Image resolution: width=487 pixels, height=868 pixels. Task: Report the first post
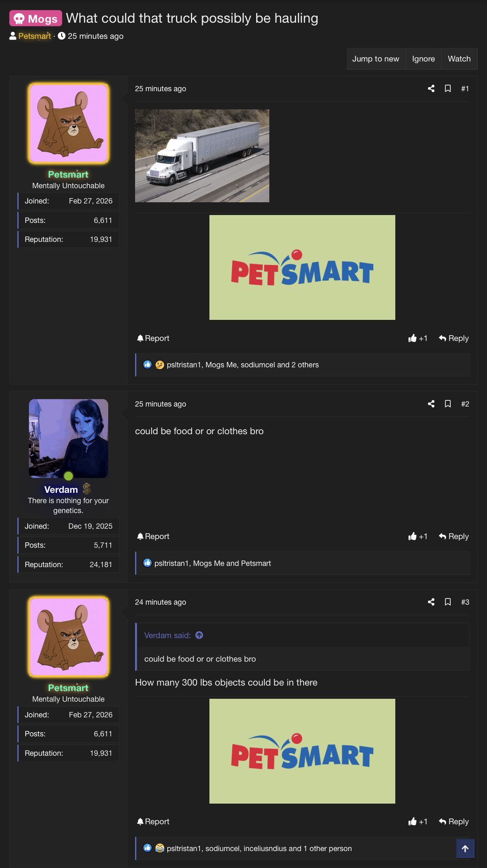pos(153,338)
